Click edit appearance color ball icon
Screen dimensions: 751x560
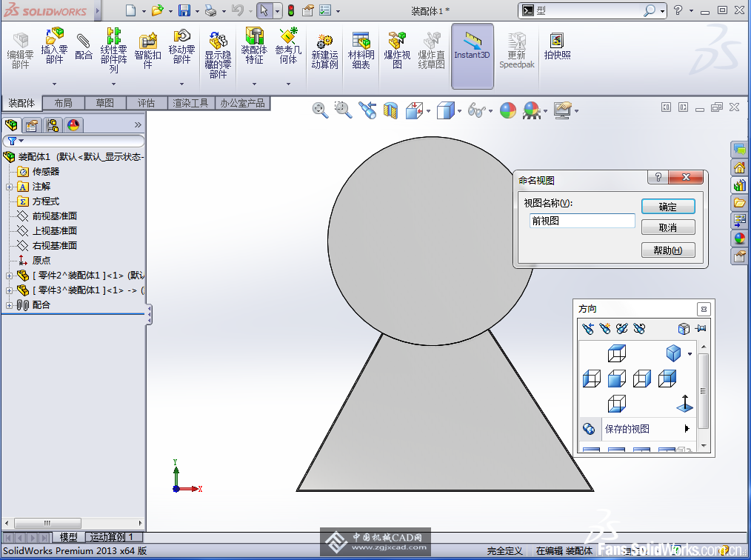507,110
